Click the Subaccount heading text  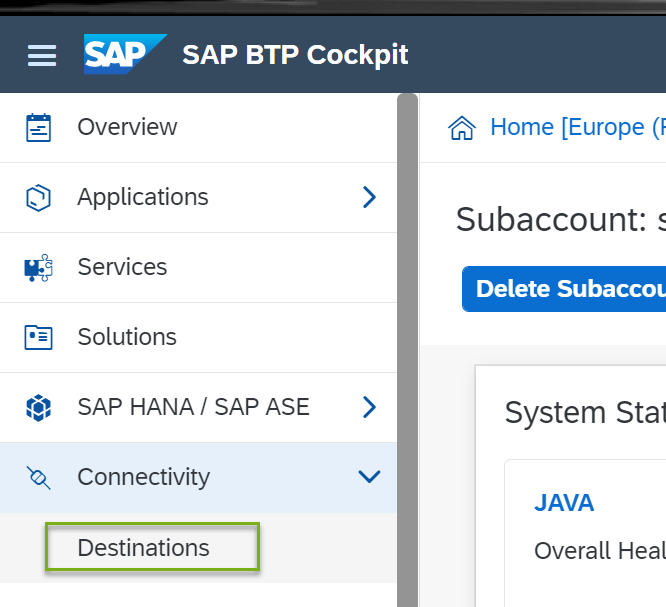tap(561, 220)
